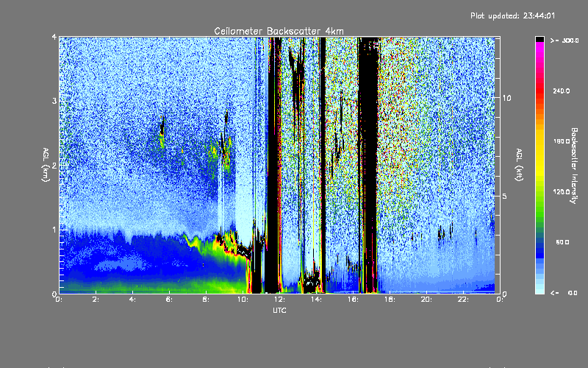Screen dimensions: 588x368
Task: Click the 5 tick on kft axis
Action: pyautogui.click(x=505, y=196)
